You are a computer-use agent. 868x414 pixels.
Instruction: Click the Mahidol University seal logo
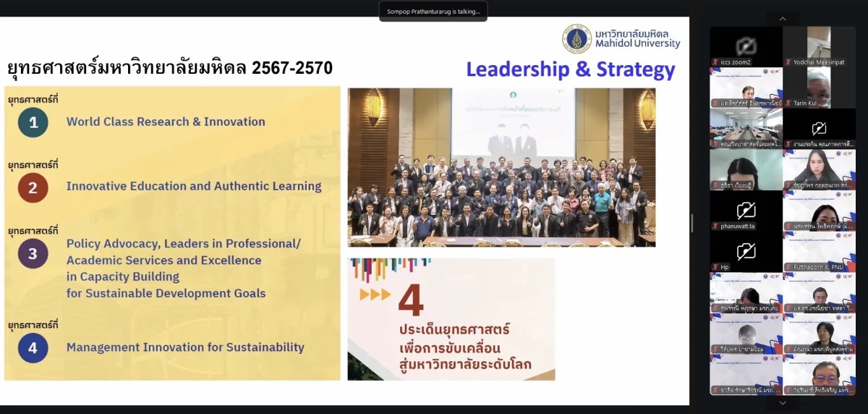coord(576,38)
